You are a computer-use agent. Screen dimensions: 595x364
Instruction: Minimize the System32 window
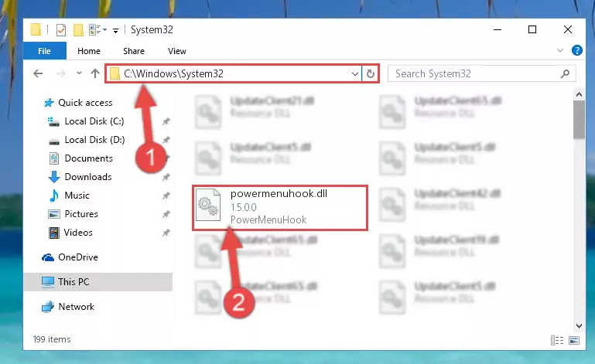click(497, 29)
